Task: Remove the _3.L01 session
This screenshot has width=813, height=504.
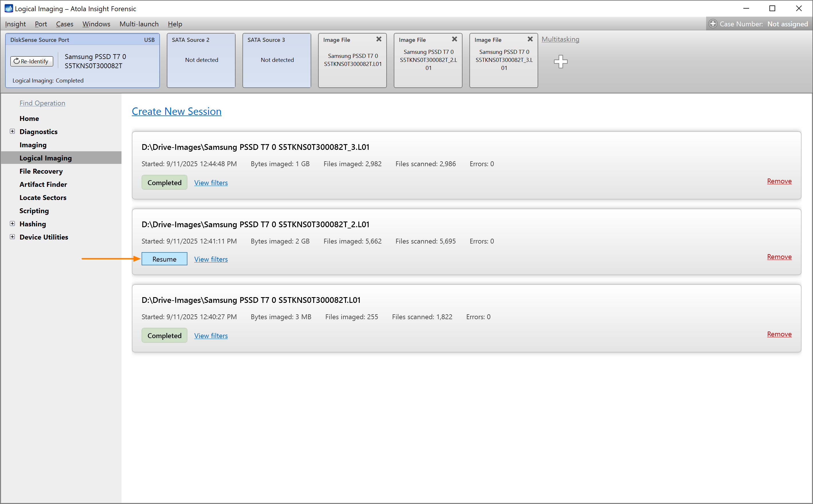Action: 779,181
